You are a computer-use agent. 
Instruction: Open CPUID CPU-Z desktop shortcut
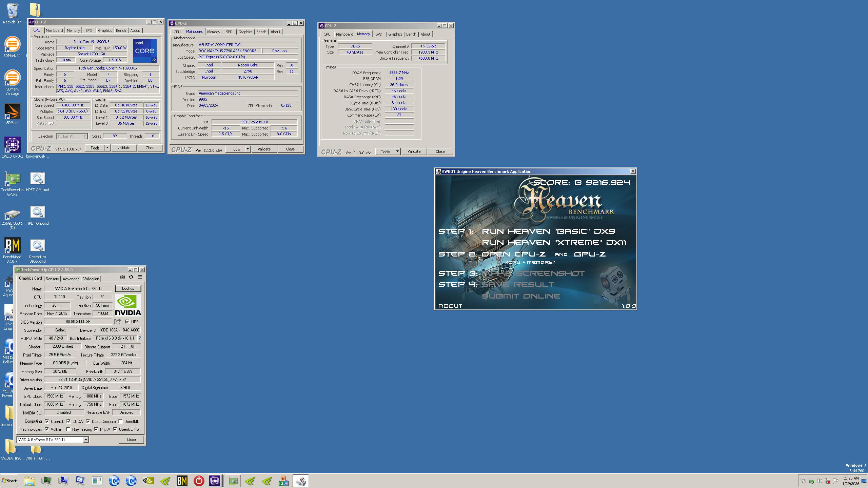pyautogui.click(x=12, y=147)
